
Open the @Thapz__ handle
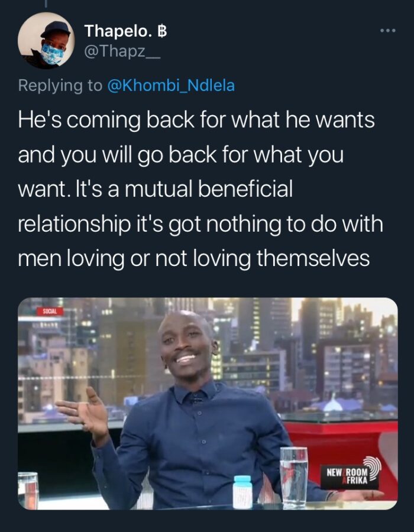(x=122, y=51)
